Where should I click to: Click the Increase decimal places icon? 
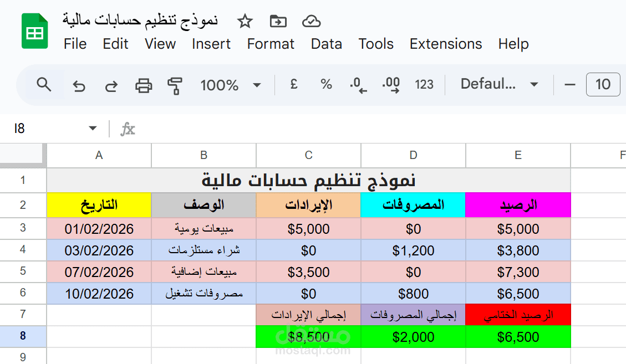390,85
